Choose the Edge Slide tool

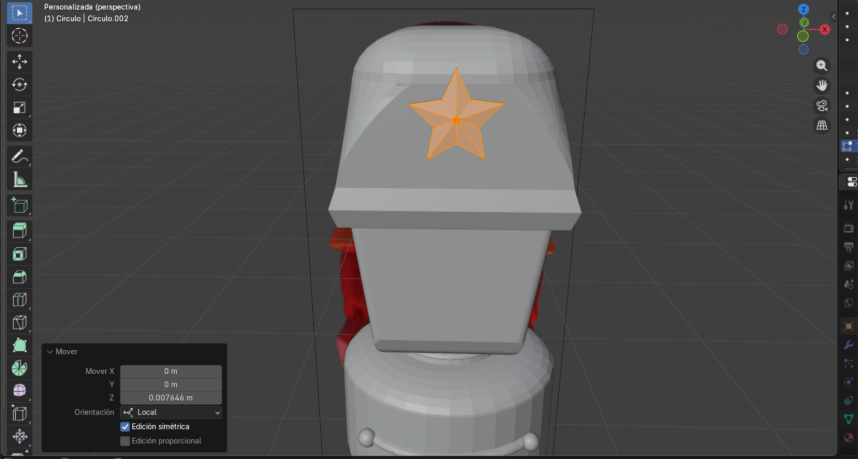tap(19, 414)
